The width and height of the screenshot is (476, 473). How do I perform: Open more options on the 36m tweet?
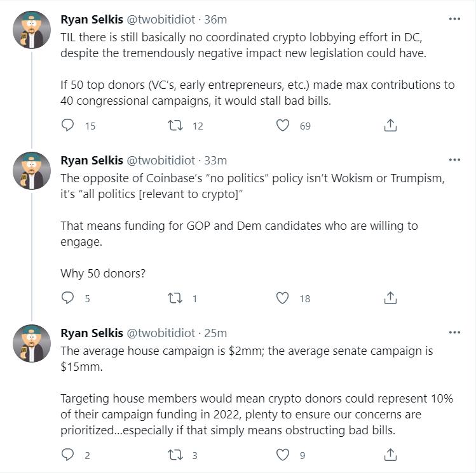pos(454,19)
